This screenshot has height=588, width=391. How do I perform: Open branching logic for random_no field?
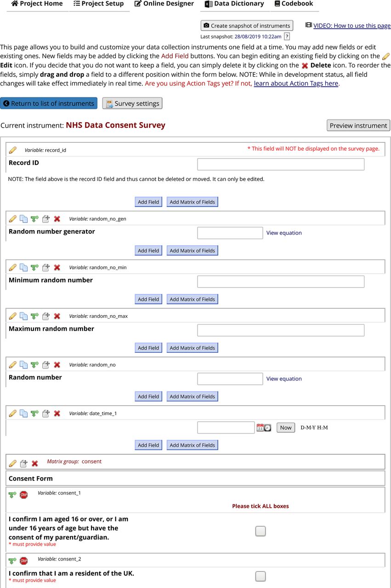34,365
